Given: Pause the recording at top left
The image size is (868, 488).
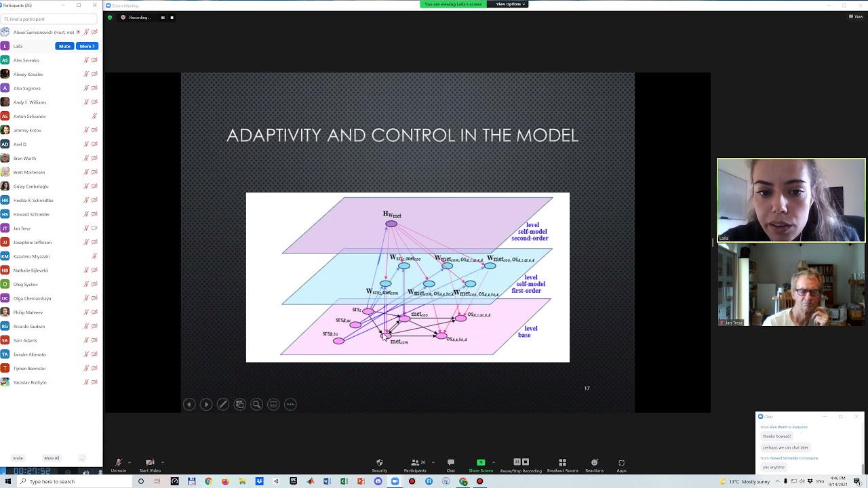Looking at the screenshot, I should 163,18.
